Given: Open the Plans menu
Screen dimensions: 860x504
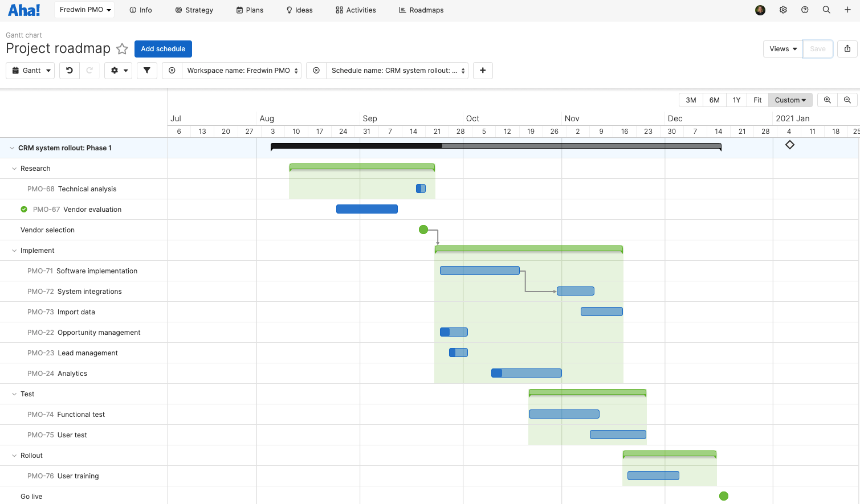Looking at the screenshot, I should (x=250, y=10).
